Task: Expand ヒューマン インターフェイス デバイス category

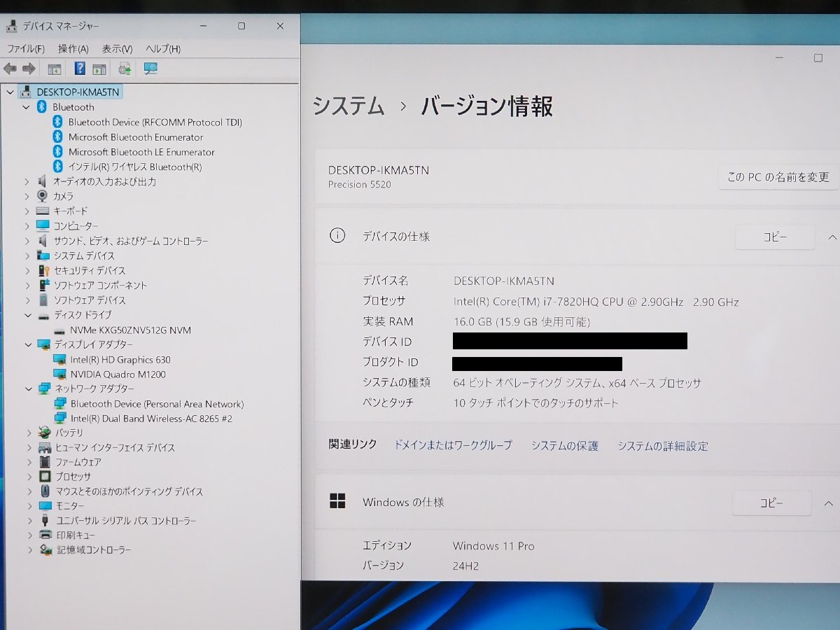Action: (29, 447)
